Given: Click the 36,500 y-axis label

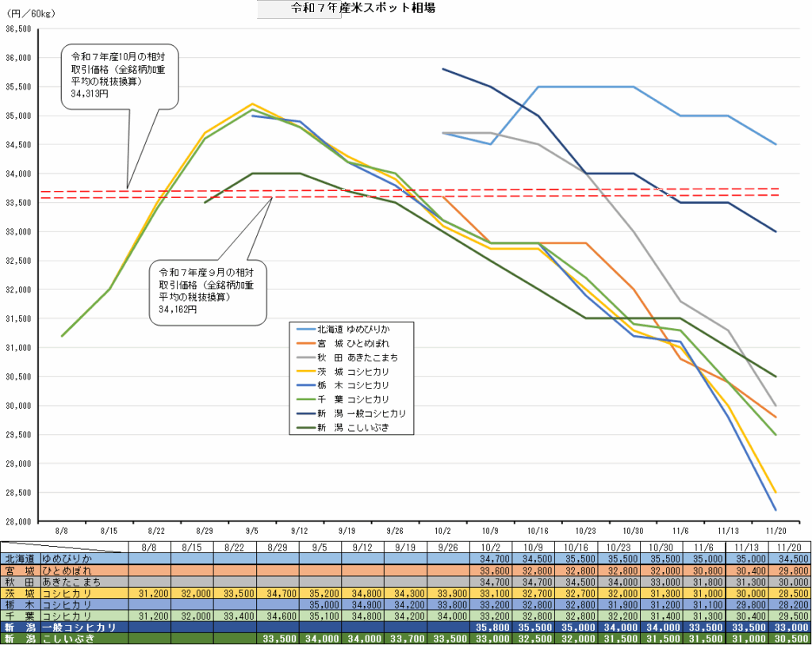Looking at the screenshot, I should click(x=17, y=29).
